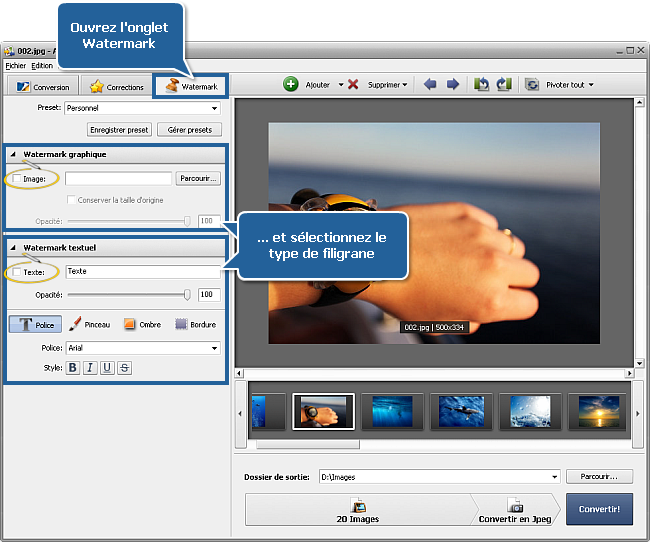Click the red Supprimer X icon
Viewport: 650px width, 542px height.
[x=353, y=85]
